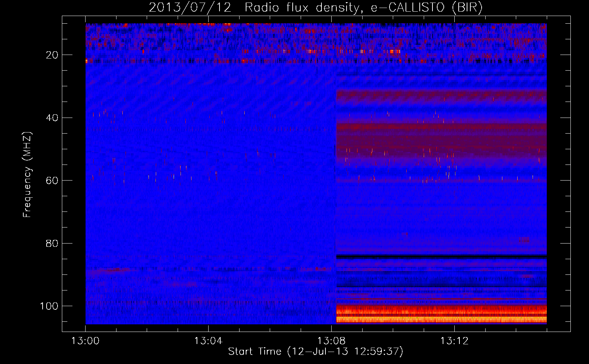Click the '100' frequency tick label

tap(49, 306)
